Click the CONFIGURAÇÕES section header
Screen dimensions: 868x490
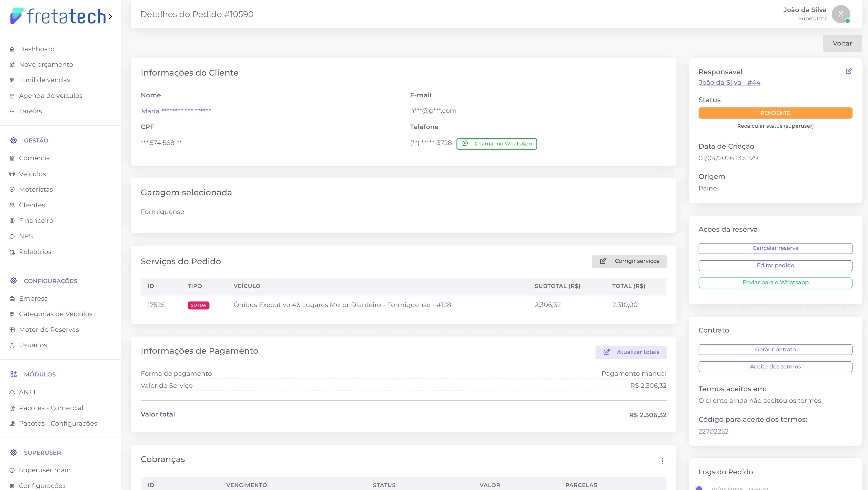(x=51, y=281)
